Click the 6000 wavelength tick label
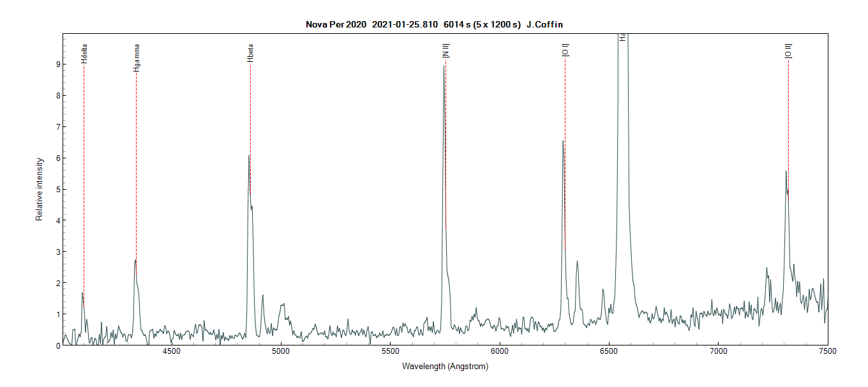868x387 pixels. pos(500,351)
